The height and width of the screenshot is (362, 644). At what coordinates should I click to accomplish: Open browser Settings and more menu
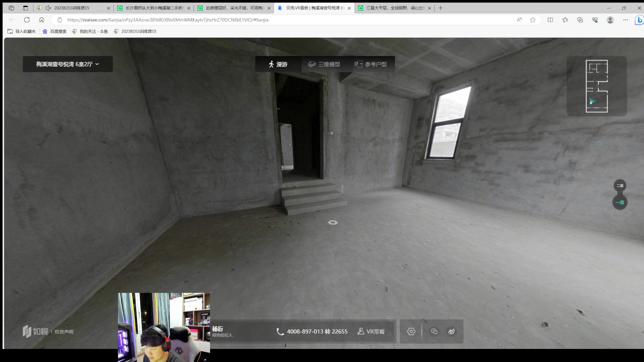coord(626,20)
